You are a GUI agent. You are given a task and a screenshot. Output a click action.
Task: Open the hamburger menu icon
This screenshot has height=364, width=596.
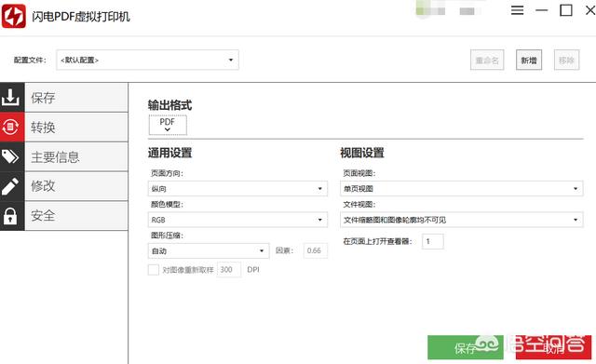(517, 10)
